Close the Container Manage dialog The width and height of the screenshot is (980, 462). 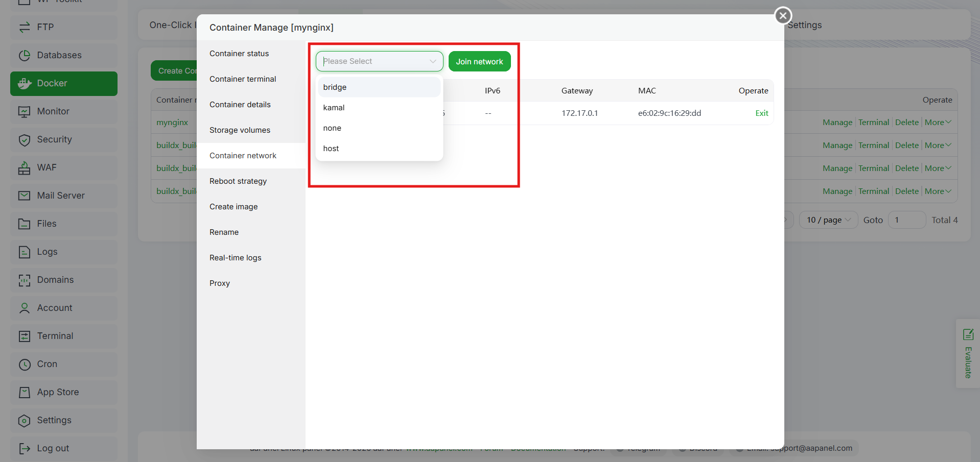point(783,15)
